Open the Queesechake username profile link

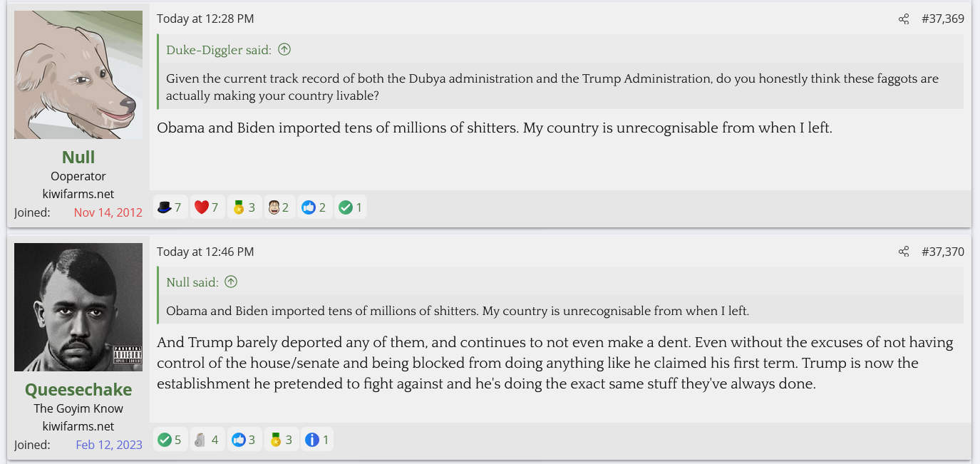click(x=78, y=389)
